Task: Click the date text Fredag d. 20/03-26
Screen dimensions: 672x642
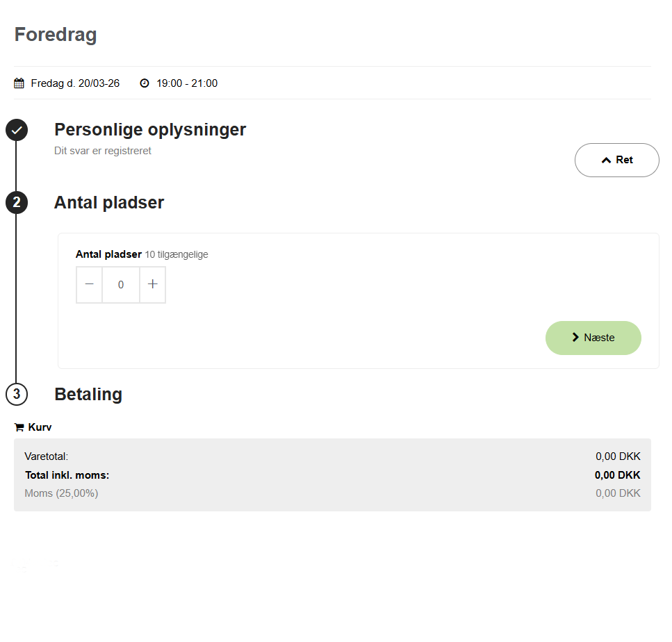Action: point(75,83)
